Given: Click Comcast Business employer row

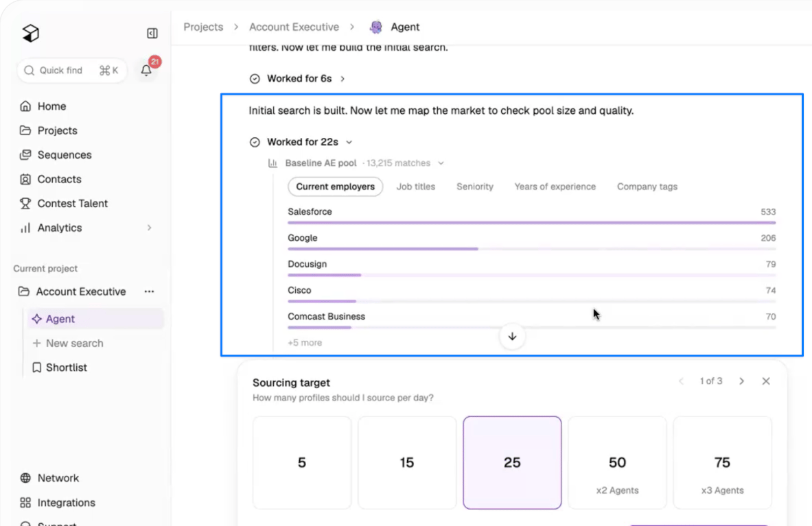Looking at the screenshot, I should (x=532, y=320).
